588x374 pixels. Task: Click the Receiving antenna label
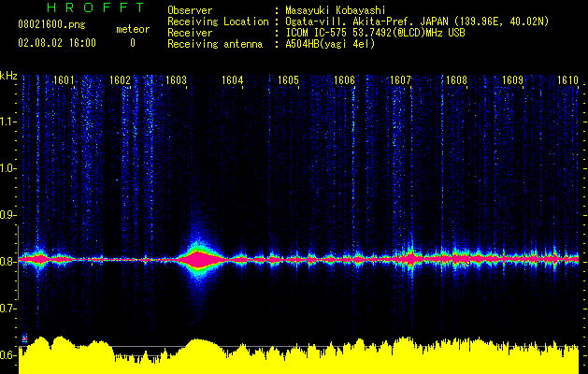point(215,44)
